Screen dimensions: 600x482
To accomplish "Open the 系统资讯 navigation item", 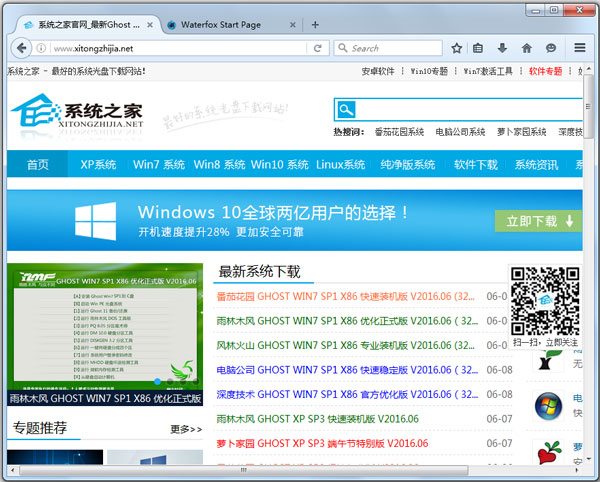I will pos(536,164).
